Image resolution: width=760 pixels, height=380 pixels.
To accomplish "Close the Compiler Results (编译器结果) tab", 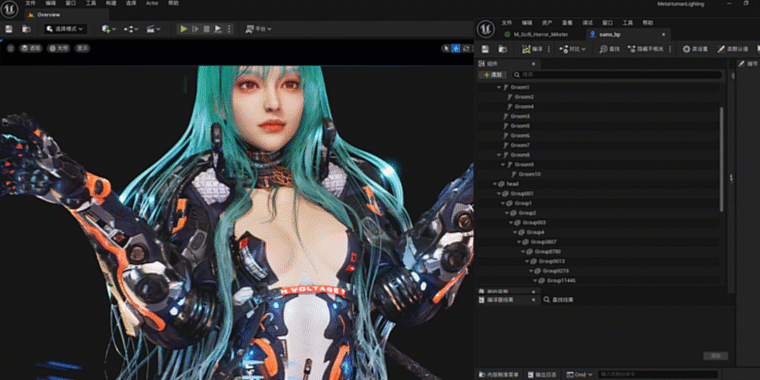I will (x=533, y=300).
